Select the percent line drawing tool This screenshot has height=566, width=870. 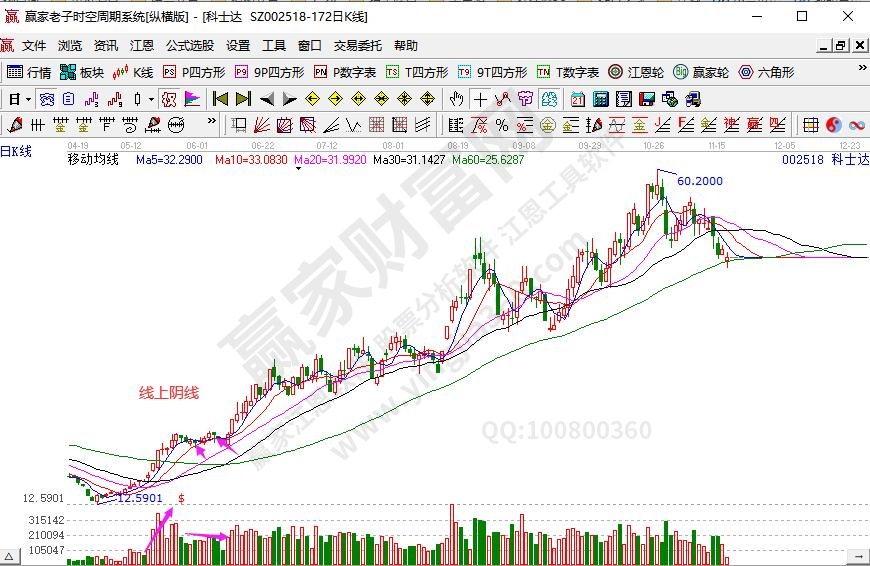(501, 125)
